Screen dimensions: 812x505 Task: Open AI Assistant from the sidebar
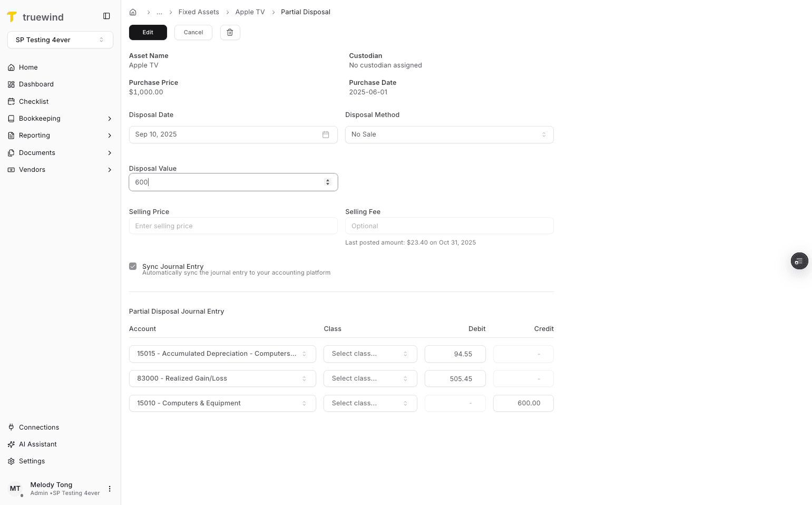38,444
